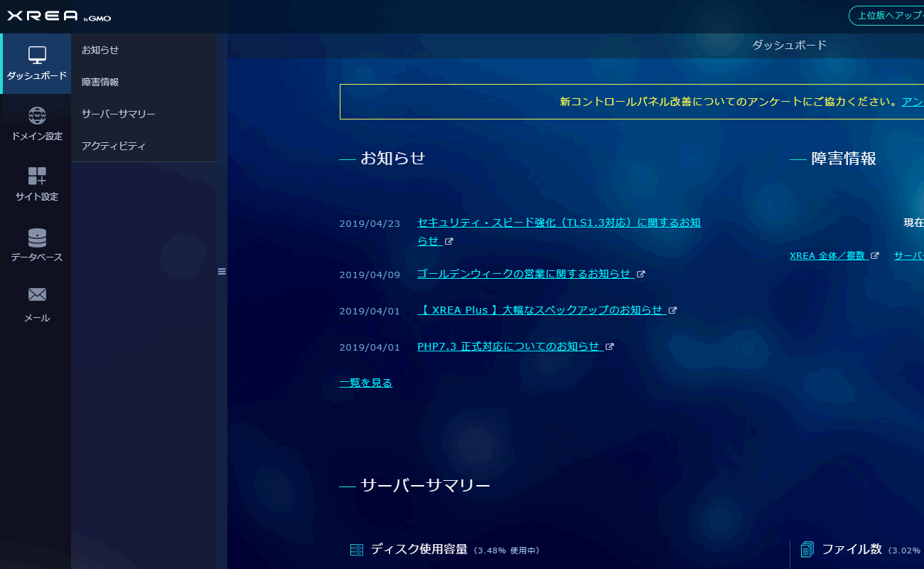Open the Database (データベース) cylinder icon

[37, 237]
